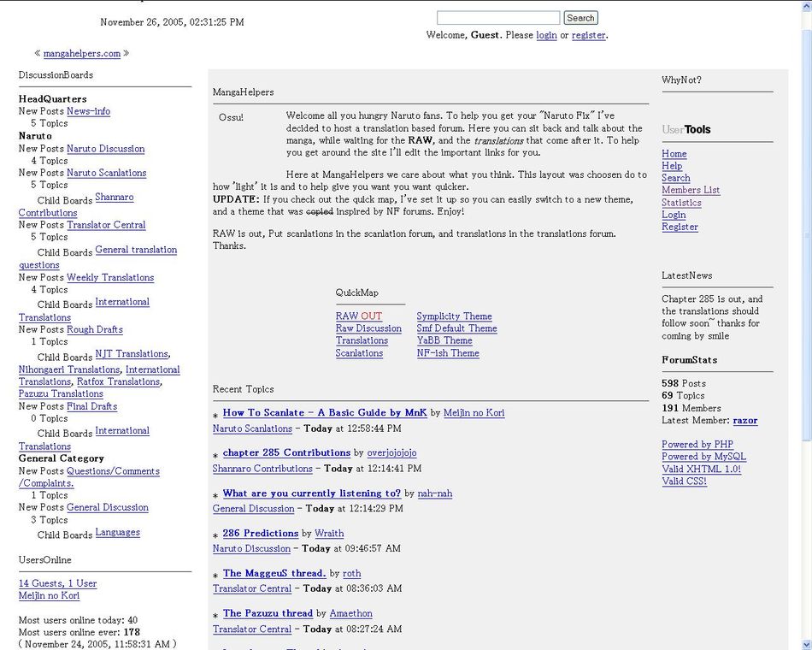Open Translator Central board in sidebar
Image resolution: width=812 pixels, height=650 pixels.
(x=106, y=225)
